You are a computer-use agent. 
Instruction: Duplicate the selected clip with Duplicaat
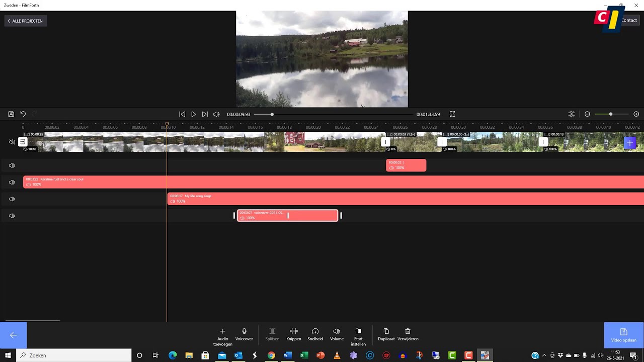(386, 334)
